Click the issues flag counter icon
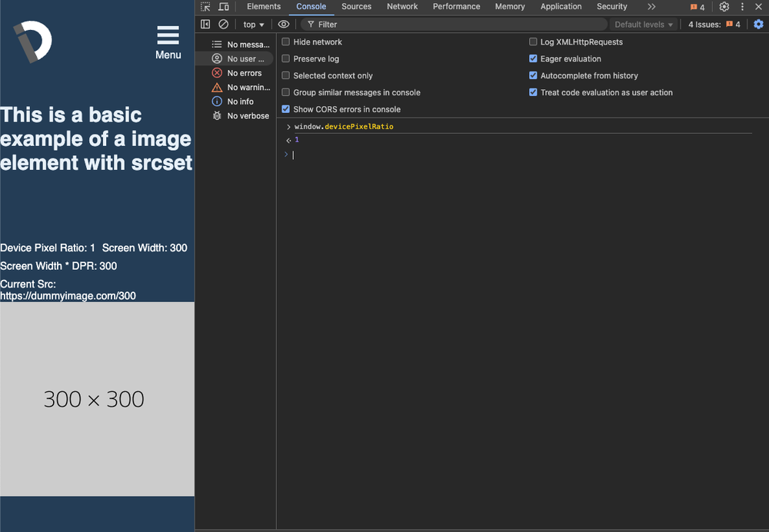The height and width of the screenshot is (532, 769). coord(696,6)
